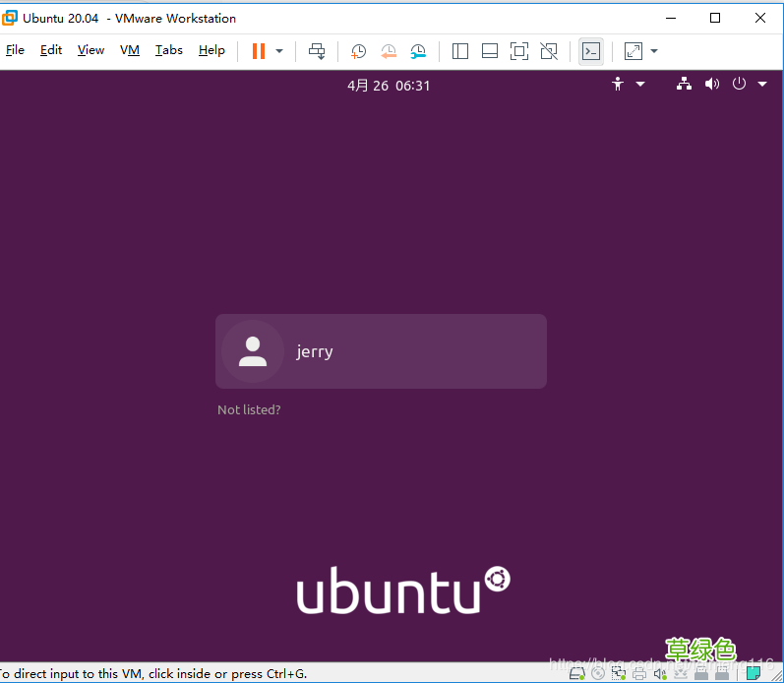Click the sound card status icon
The height and width of the screenshot is (683, 784).
660,673
